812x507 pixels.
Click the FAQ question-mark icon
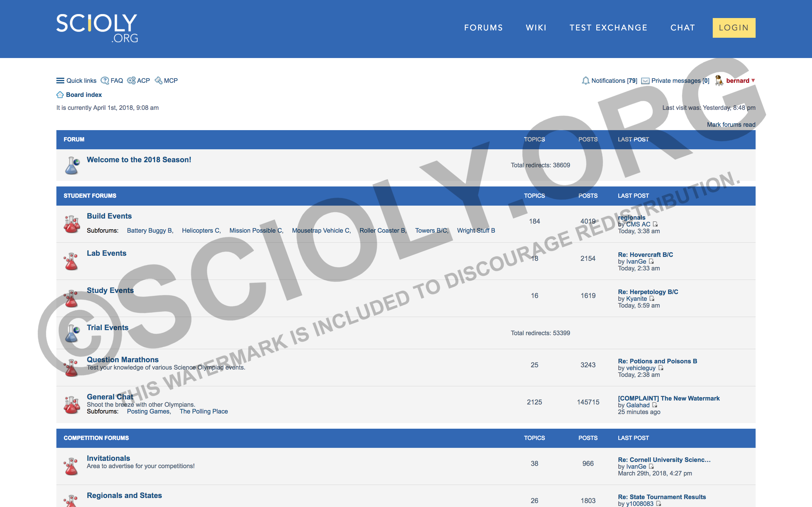pyautogui.click(x=105, y=81)
